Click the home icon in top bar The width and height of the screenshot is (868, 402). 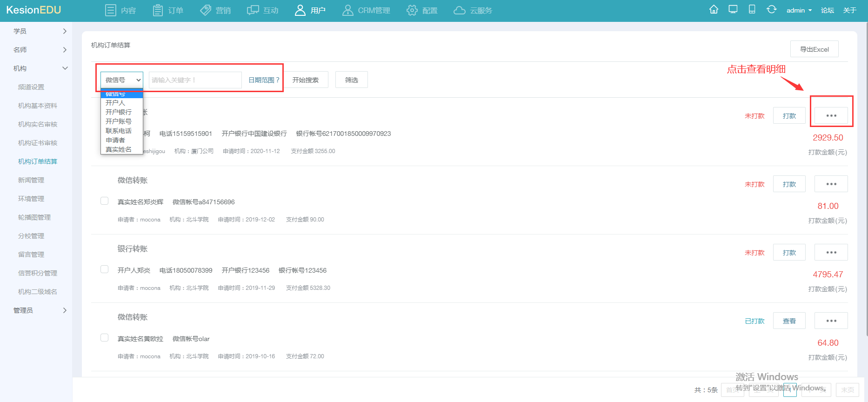coord(714,10)
